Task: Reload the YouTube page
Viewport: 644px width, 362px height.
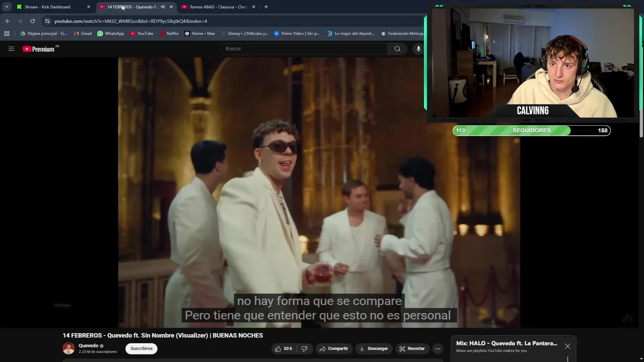Action: [x=33, y=21]
